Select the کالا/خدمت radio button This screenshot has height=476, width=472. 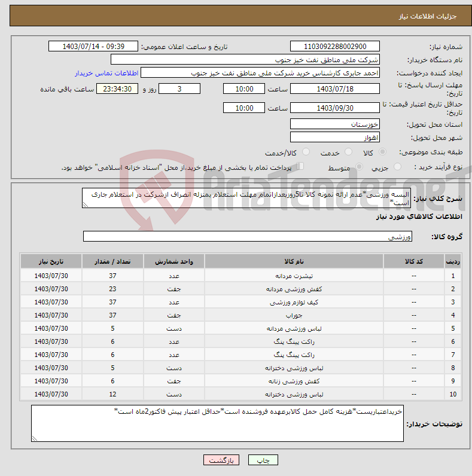(306, 152)
